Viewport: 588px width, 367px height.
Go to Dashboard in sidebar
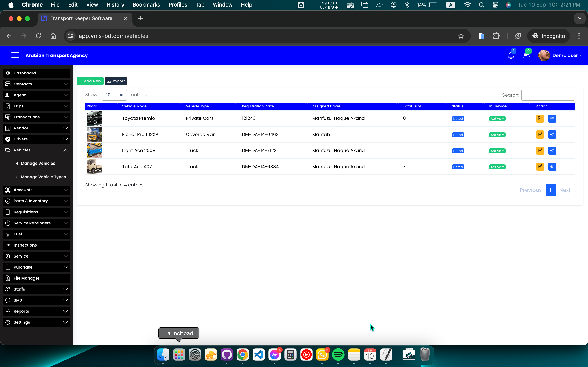click(37, 73)
